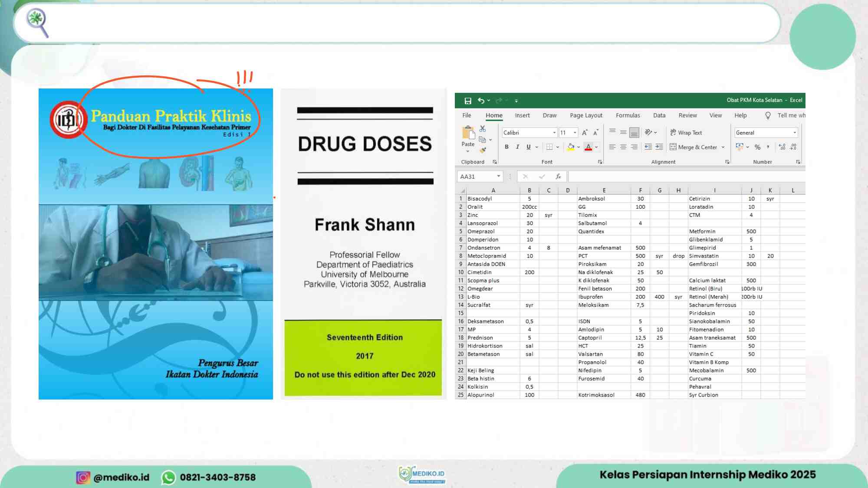Click the Cut scissors icon
Screen dimensions: 868x488
pyautogui.click(x=483, y=129)
